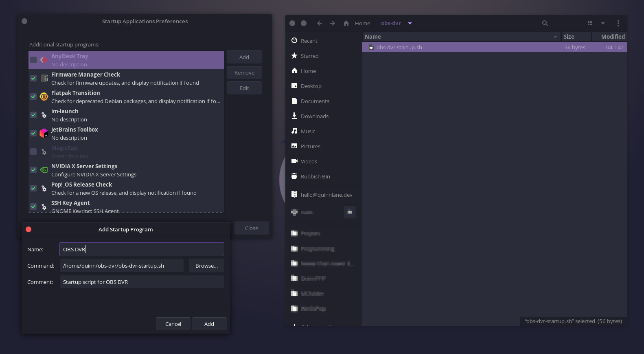Open Desktop in the sidebar
Image resolution: width=644 pixels, height=354 pixels.
(324, 86)
